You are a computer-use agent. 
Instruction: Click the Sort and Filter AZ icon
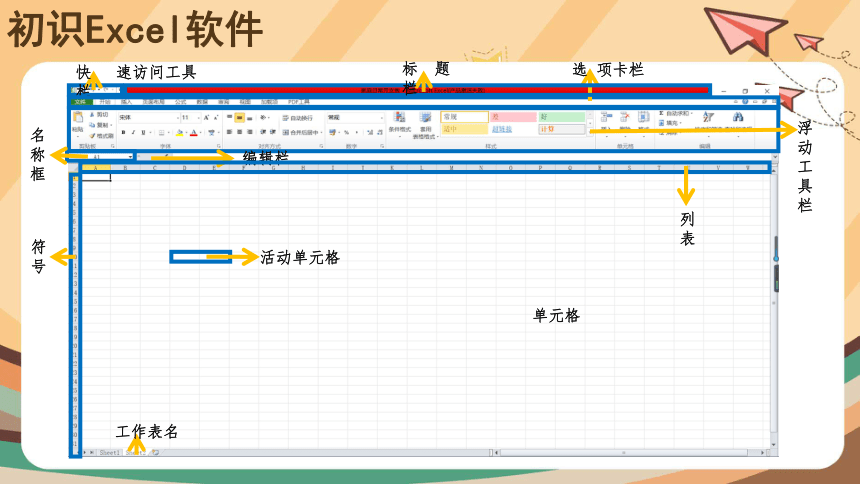[x=708, y=117]
